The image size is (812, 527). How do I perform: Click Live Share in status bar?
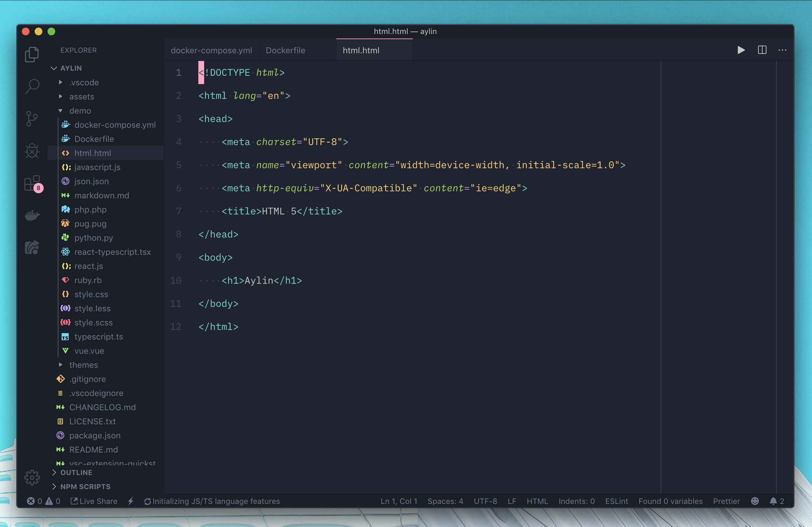point(94,501)
